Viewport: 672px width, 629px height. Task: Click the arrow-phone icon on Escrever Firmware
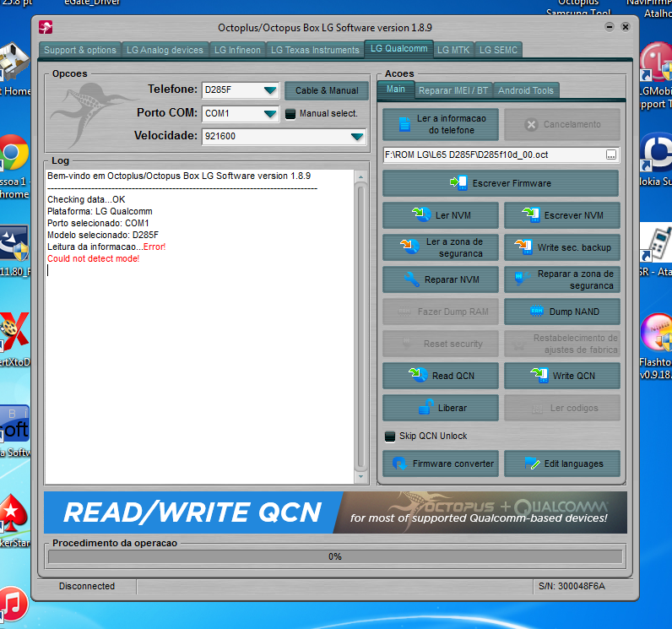(458, 183)
